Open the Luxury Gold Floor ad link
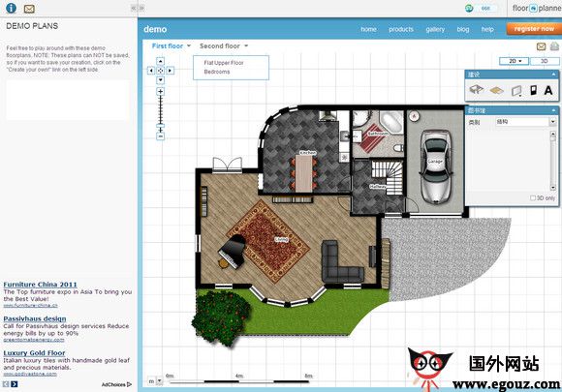Screen dimensions: 562x392 coord(34,353)
